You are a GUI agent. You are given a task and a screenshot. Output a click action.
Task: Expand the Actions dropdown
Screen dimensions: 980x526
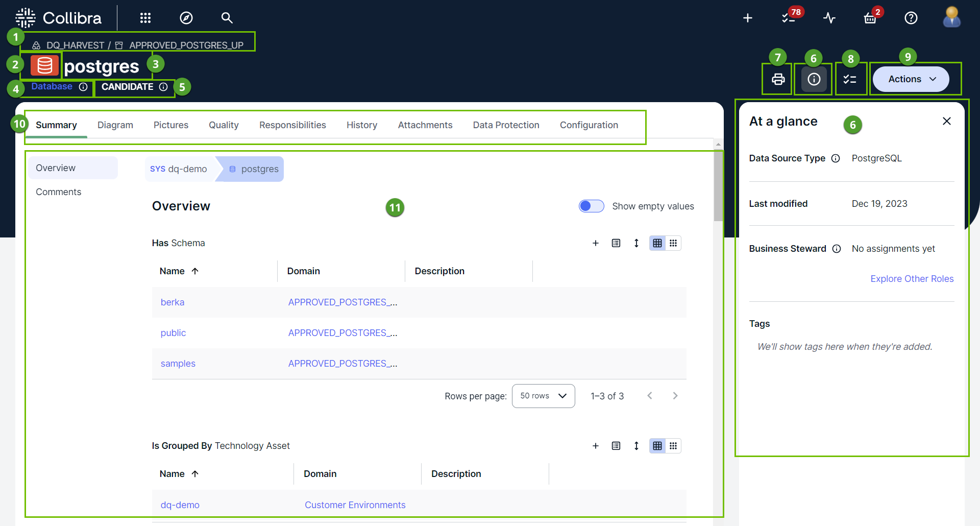(911, 79)
